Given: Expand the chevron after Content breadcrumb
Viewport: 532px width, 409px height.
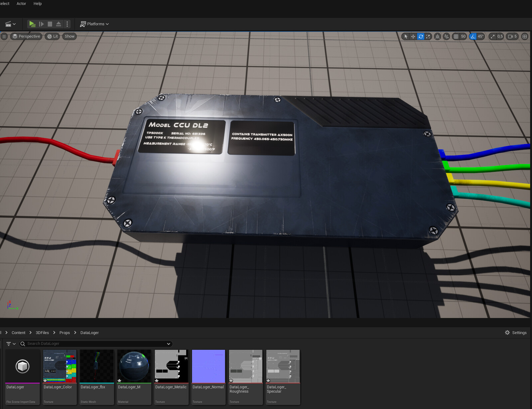Looking at the screenshot, I should coord(30,333).
